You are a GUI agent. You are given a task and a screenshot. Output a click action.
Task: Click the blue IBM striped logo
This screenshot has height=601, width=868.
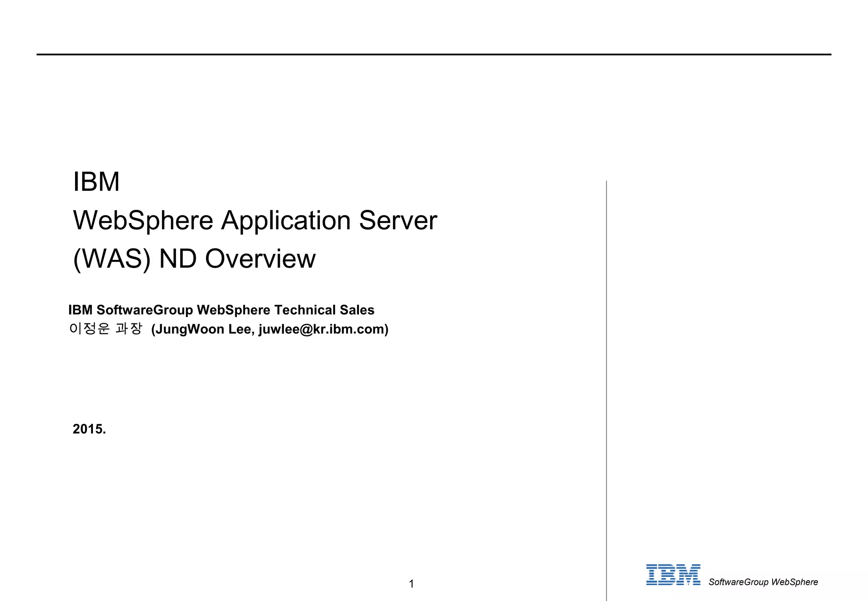click(673, 575)
